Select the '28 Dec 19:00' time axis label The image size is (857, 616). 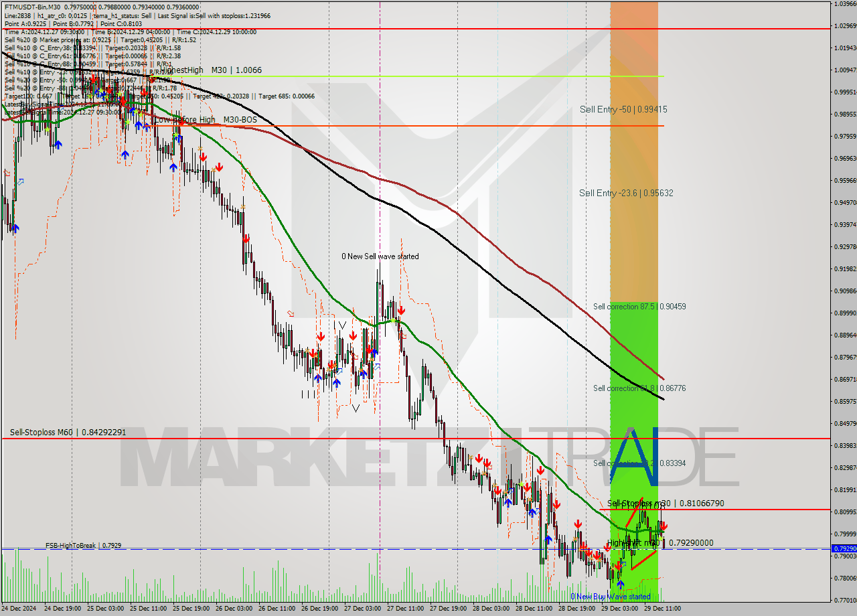(x=577, y=609)
